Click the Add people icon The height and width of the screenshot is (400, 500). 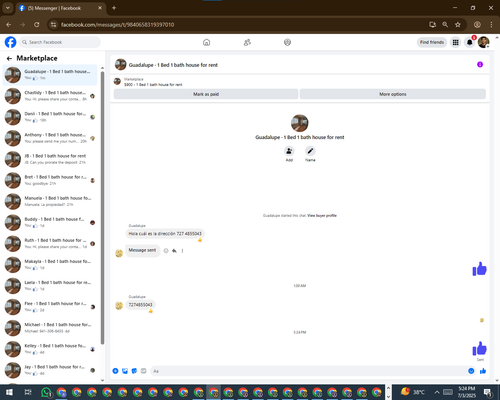point(289,151)
